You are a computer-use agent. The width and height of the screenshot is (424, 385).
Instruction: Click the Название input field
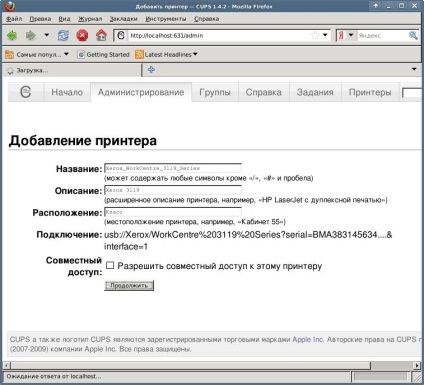[173, 168]
